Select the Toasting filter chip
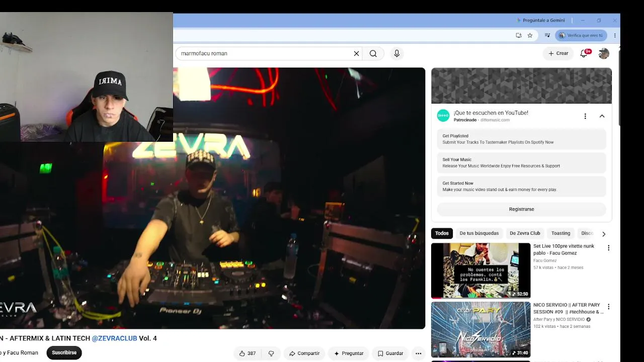The width and height of the screenshot is (644, 362). [560, 233]
